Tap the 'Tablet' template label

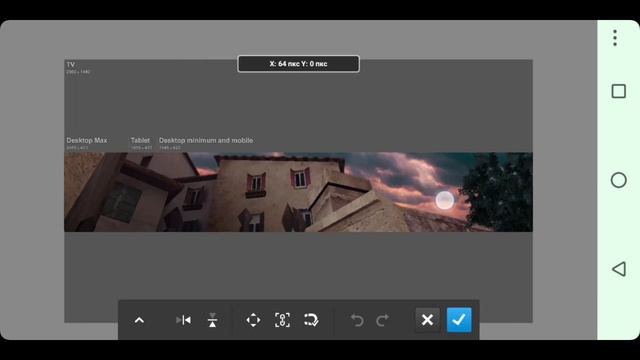click(140, 140)
